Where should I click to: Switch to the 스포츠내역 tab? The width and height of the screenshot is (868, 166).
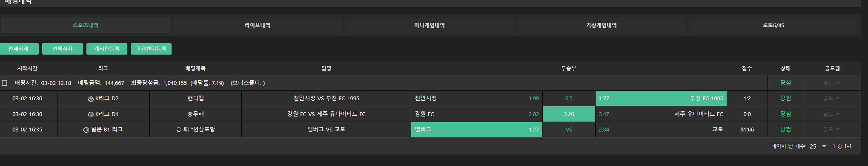point(86,25)
